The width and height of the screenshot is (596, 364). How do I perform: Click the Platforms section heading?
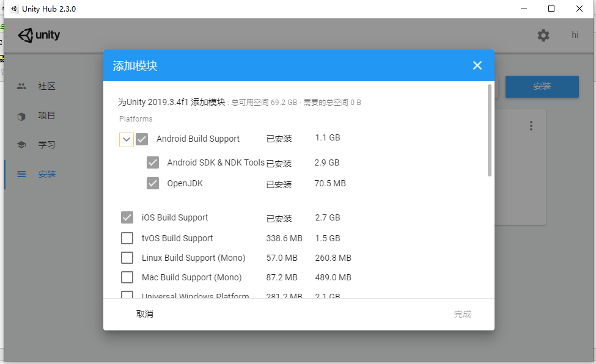pos(136,119)
